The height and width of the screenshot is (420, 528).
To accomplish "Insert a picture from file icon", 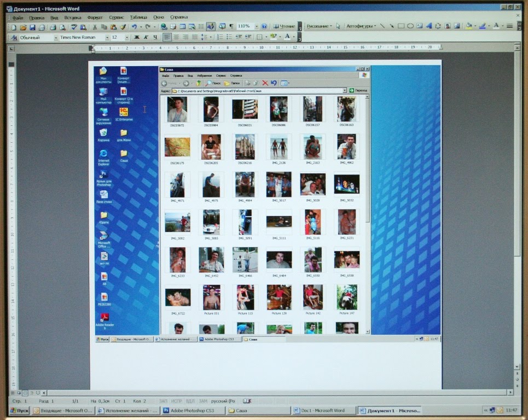I will [457, 26].
